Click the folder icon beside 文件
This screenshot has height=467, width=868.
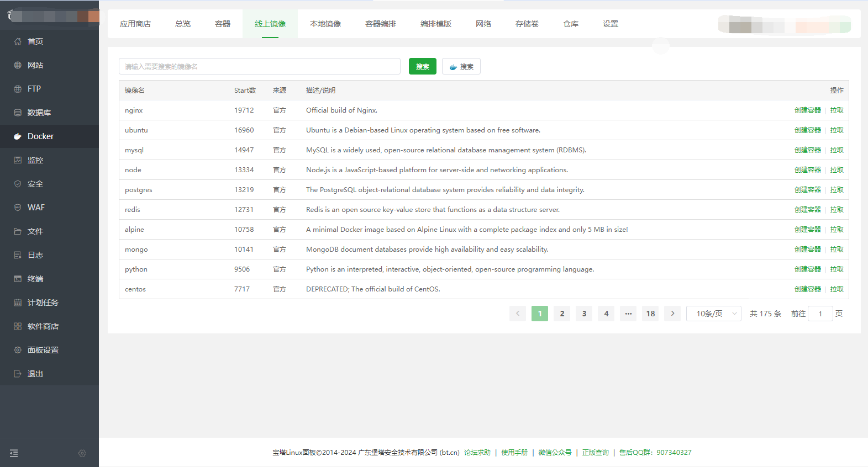[18, 231]
